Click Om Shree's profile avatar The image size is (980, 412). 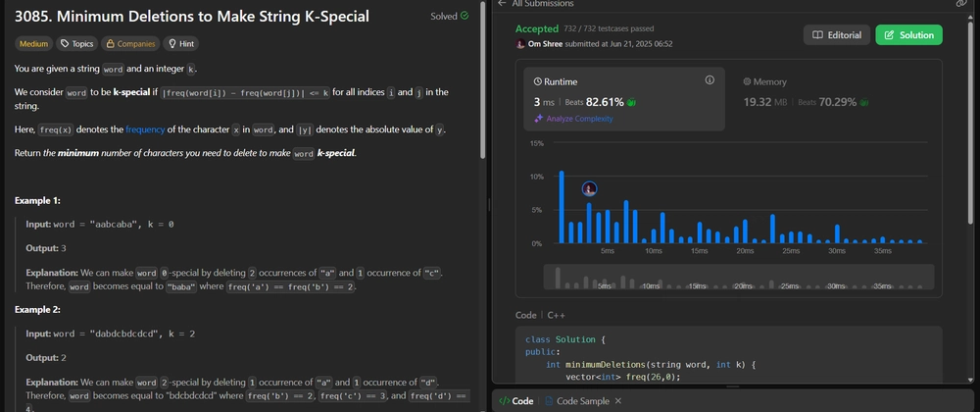pos(520,44)
